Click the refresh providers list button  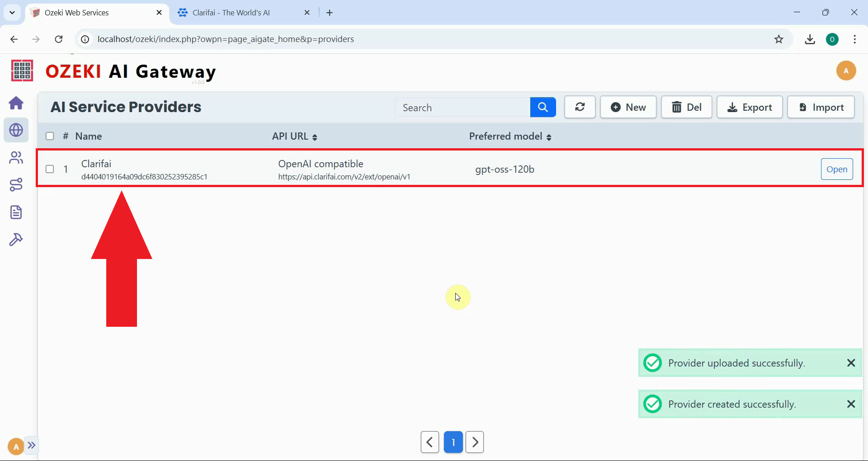coord(580,107)
